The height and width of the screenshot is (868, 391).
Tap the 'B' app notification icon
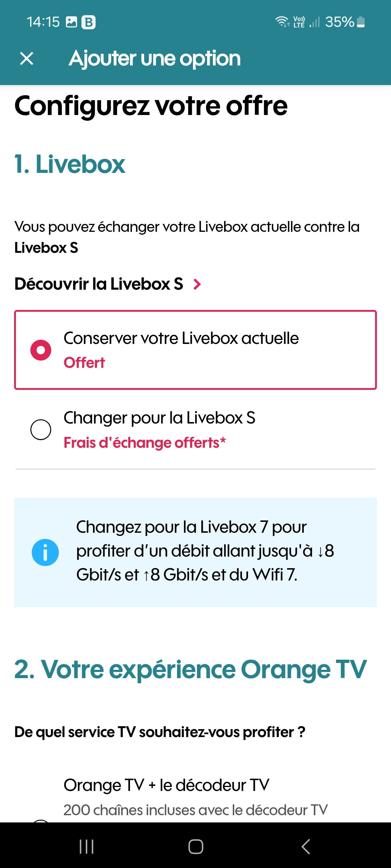[88, 22]
